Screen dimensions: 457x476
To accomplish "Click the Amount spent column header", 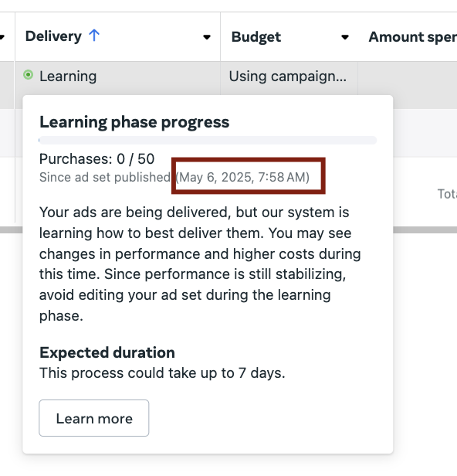I will point(412,37).
